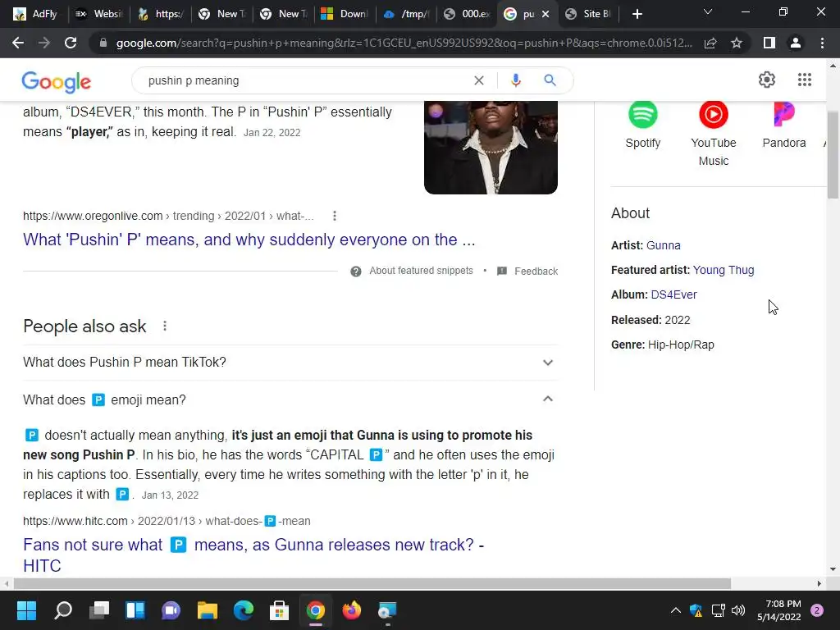This screenshot has width=840, height=630.
Task: Open Chrome side panel
Action: (x=769, y=43)
